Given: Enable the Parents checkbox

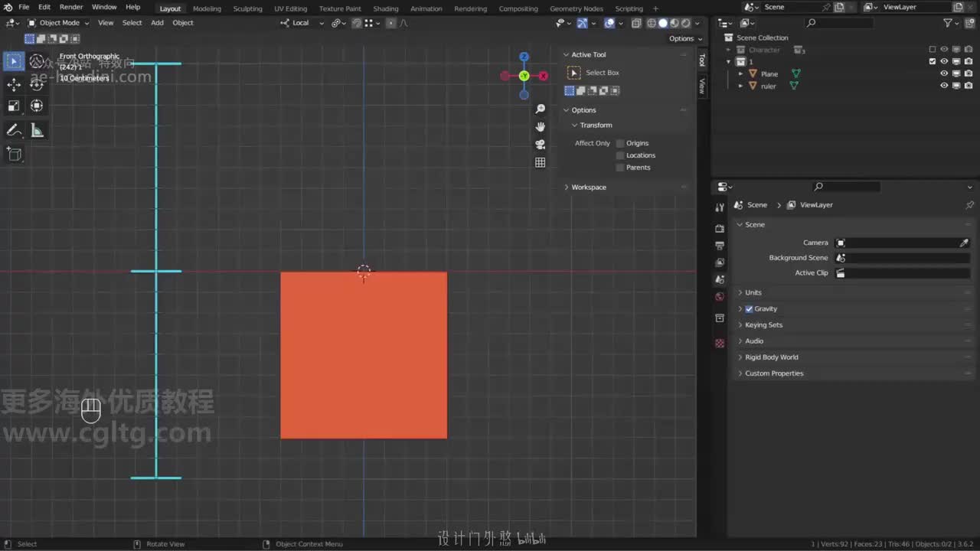Looking at the screenshot, I should [x=620, y=168].
